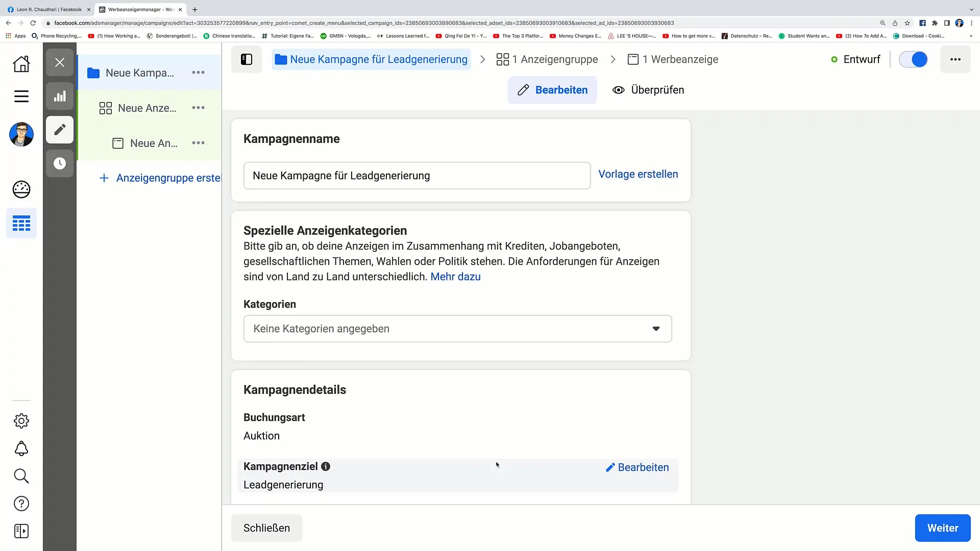Click the settings gear icon in sidebar
980x551 pixels.
click(x=21, y=420)
